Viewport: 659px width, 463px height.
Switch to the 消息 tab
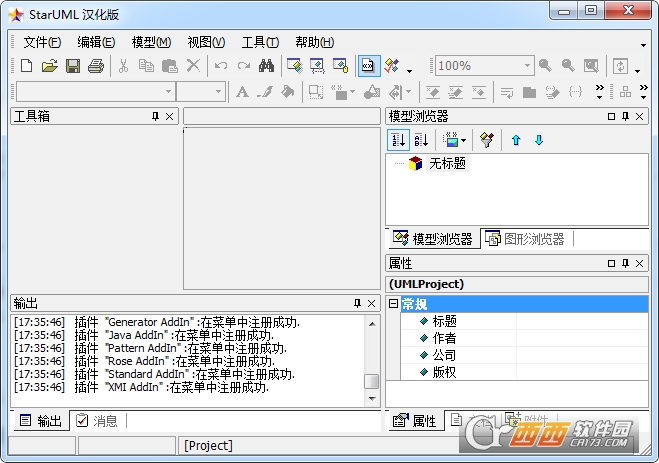(x=97, y=421)
